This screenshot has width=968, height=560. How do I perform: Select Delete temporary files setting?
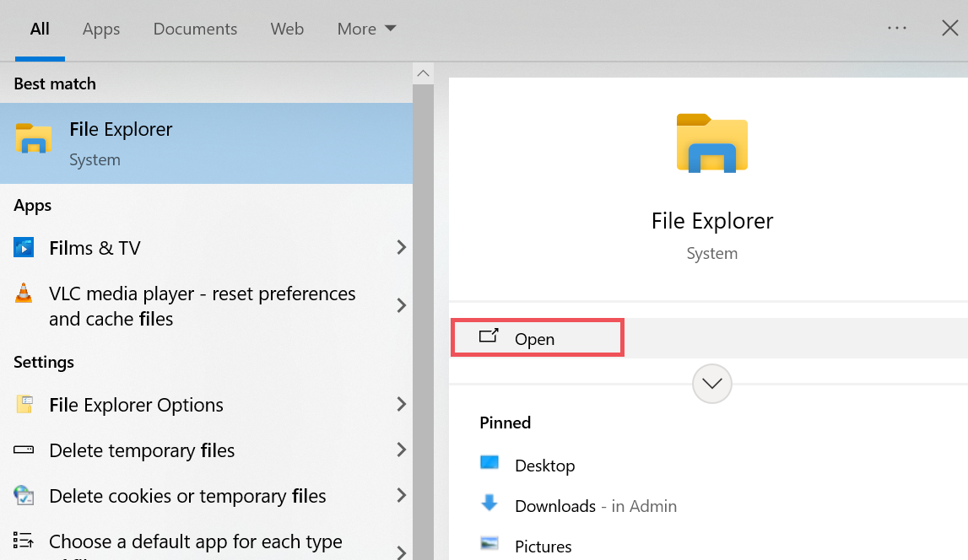click(206, 450)
